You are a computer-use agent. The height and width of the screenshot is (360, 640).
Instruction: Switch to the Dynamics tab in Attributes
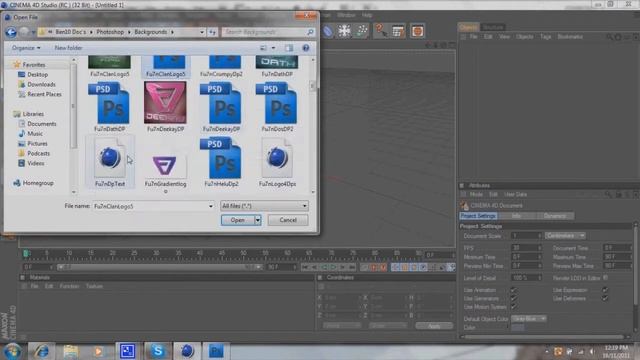click(554, 216)
